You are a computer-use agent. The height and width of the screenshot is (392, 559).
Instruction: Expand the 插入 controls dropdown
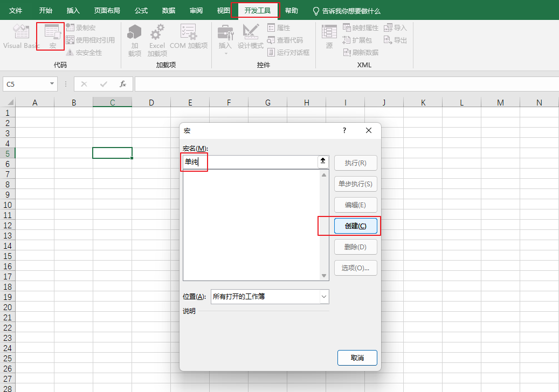[225, 53]
